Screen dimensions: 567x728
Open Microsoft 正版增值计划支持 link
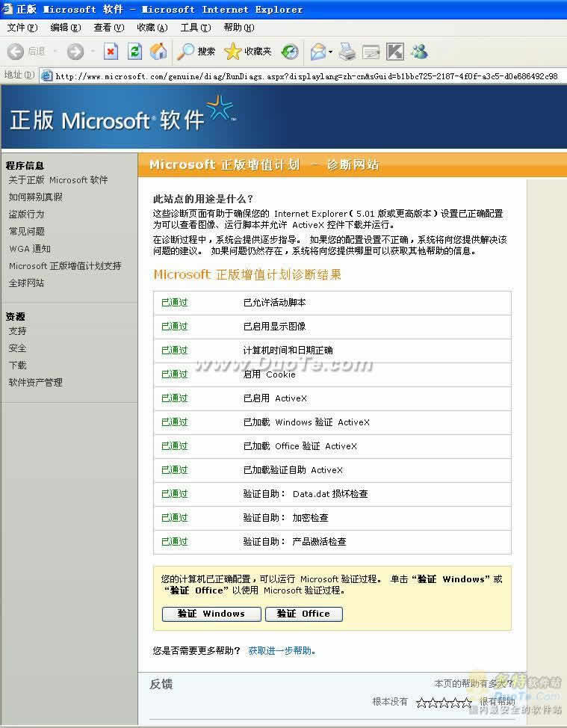[x=65, y=266]
